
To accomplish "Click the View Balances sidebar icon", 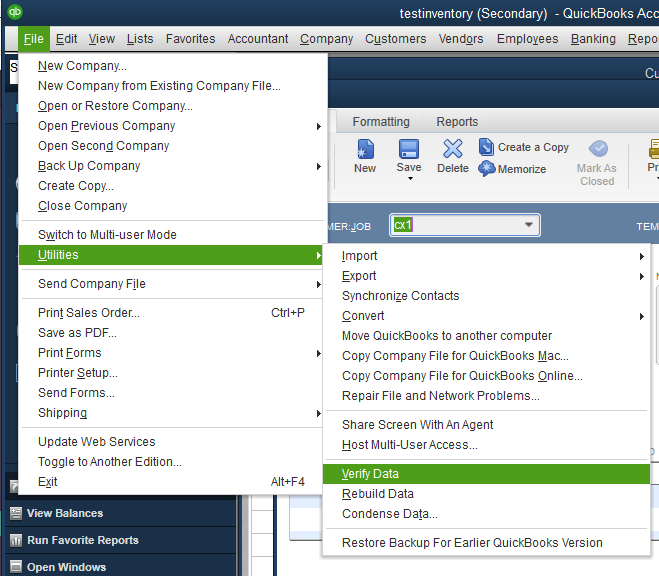I will pyautogui.click(x=16, y=513).
